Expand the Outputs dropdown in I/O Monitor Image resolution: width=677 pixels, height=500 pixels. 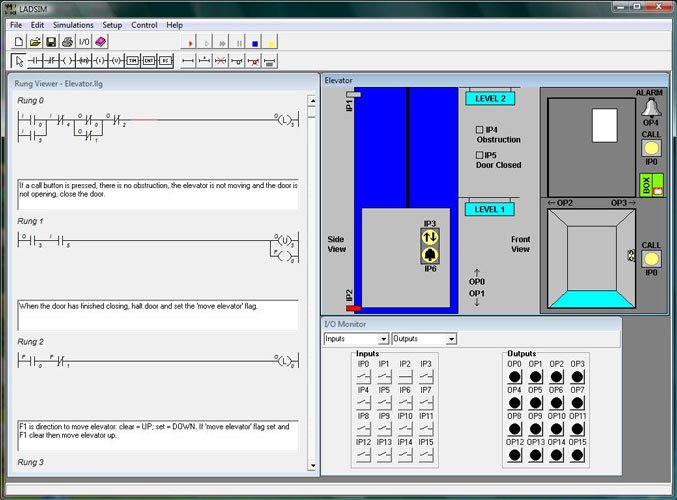click(451, 339)
